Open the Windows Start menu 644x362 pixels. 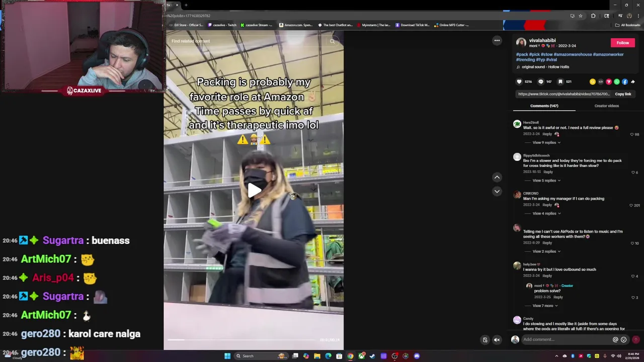[227, 356]
